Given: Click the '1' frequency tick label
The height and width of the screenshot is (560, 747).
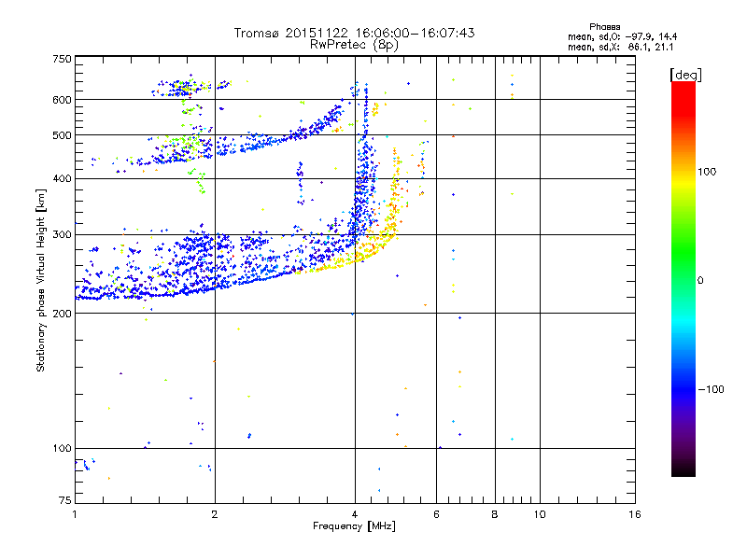Looking at the screenshot, I should (x=75, y=514).
